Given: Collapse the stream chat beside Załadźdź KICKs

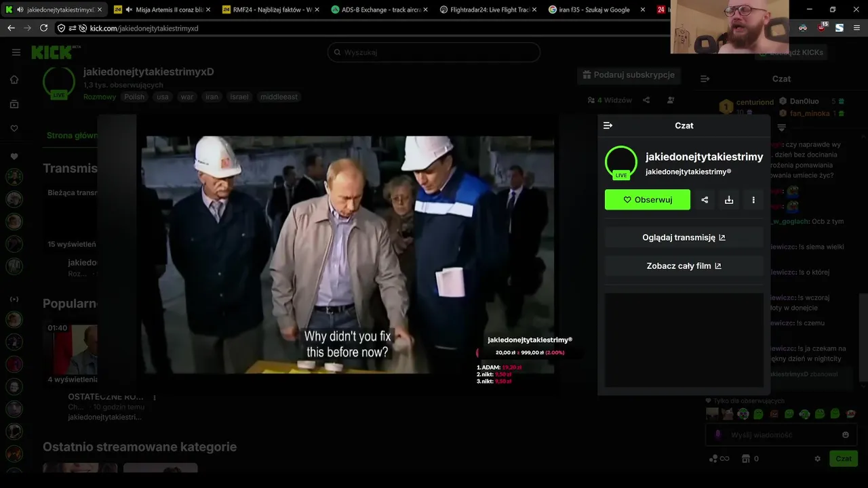Looking at the screenshot, I should [705, 79].
